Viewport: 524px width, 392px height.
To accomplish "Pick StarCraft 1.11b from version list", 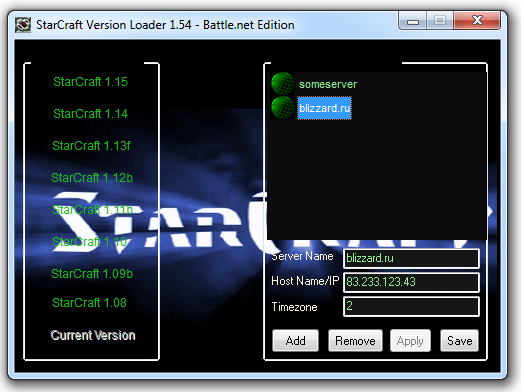I will click(x=92, y=210).
